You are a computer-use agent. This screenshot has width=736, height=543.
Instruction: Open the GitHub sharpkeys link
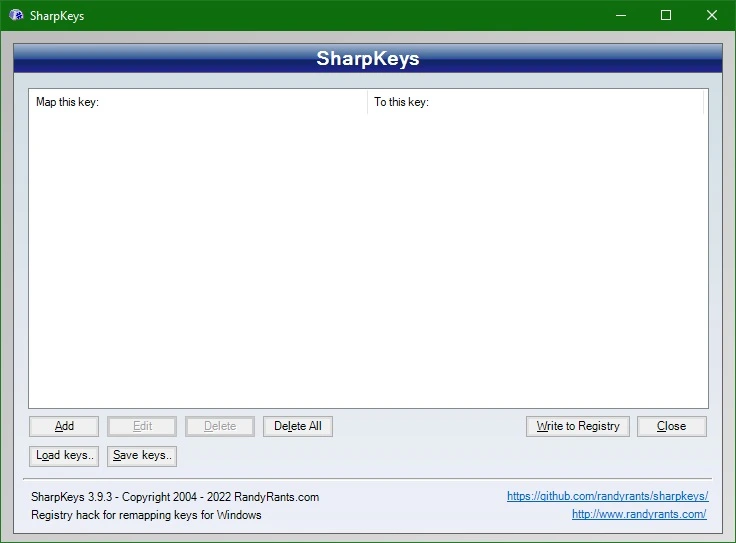pos(607,496)
